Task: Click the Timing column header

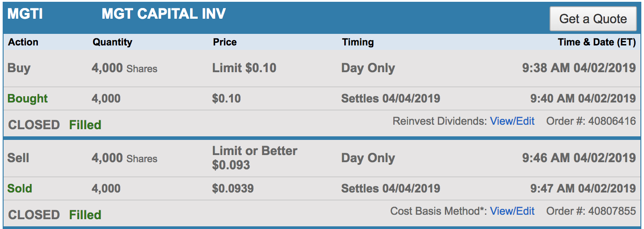Action: pyautogui.click(x=358, y=42)
